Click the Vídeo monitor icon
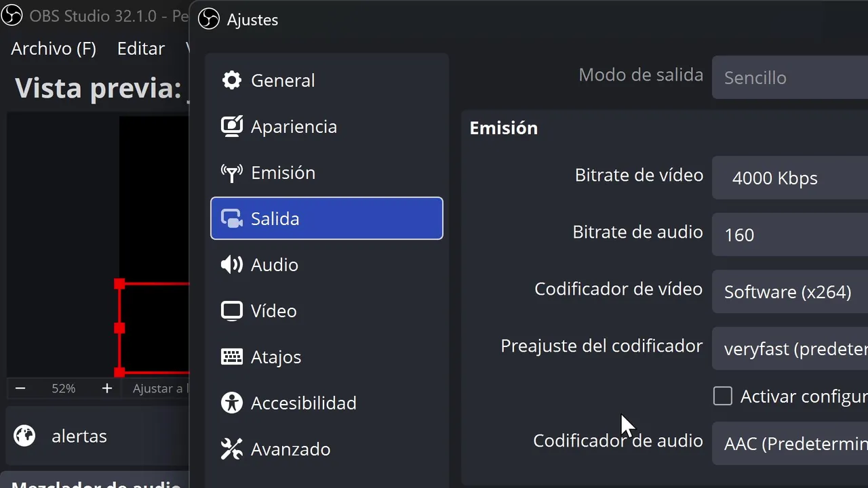The height and width of the screenshot is (488, 868). point(232,311)
